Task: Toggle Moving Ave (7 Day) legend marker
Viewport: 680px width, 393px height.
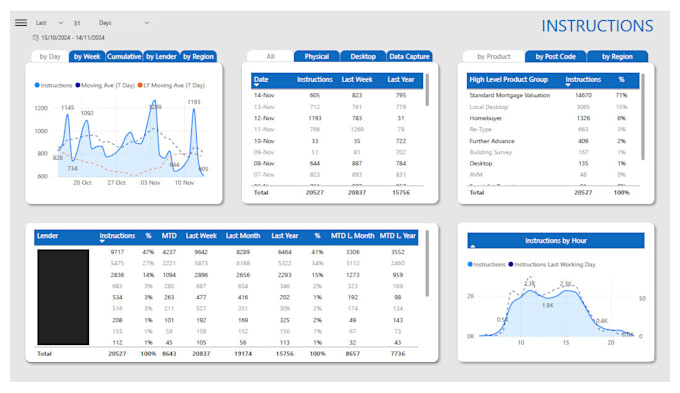Action: 78,85
